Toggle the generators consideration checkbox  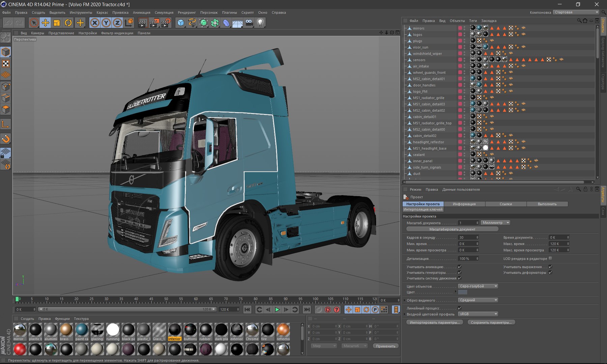click(460, 272)
